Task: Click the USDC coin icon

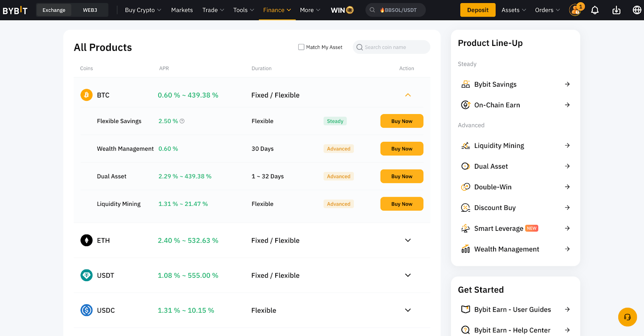Action: [x=87, y=310]
